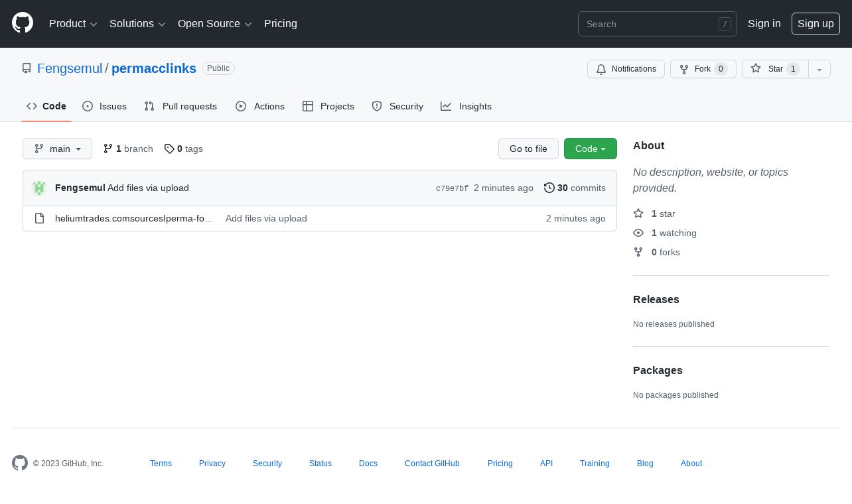Open the Terms footer link
This screenshot has width=852, height=504.
click(161, 464)
